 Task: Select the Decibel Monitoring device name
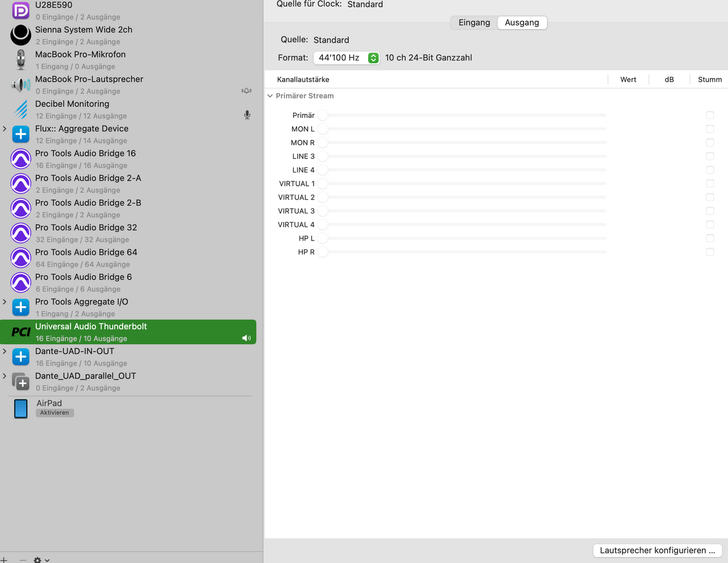[72, 104]
